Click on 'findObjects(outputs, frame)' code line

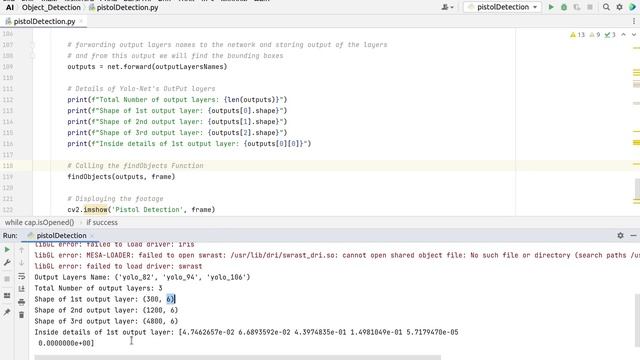click(121, 177)
